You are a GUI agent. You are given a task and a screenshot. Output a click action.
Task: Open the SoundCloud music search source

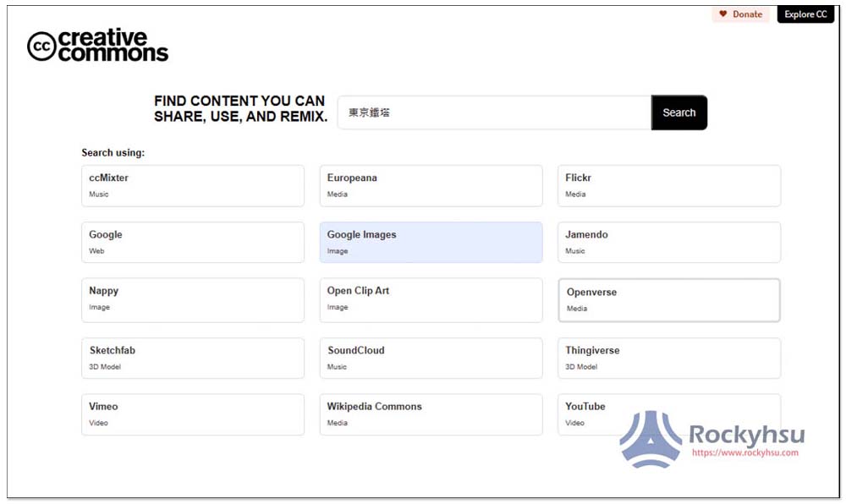coord(431,358)
